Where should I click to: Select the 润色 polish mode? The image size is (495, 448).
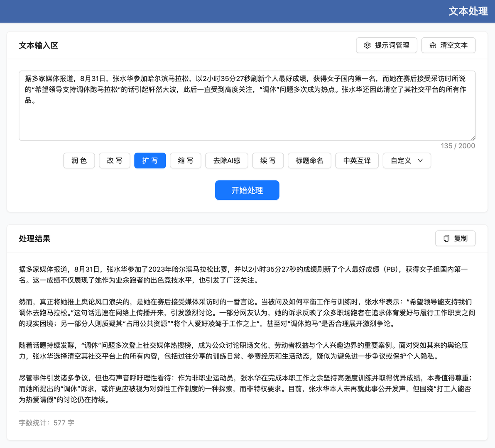79,161
